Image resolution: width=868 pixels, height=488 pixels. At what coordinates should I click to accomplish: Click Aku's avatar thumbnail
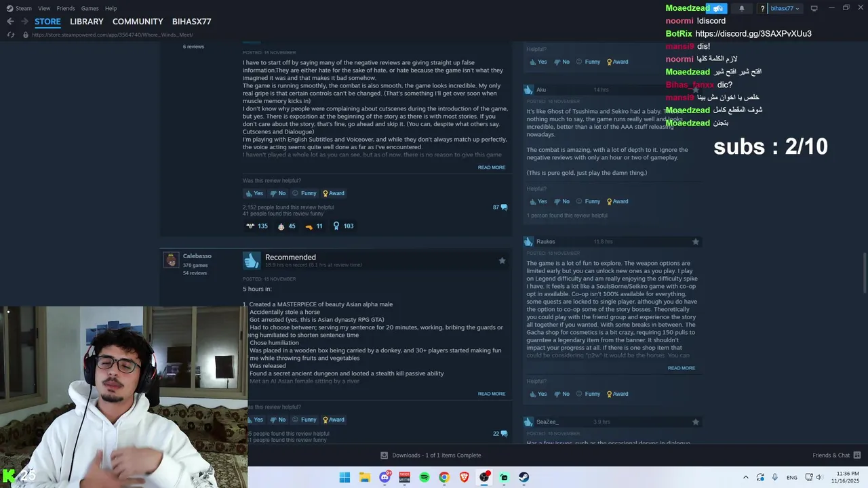click(x=528, y=89)
